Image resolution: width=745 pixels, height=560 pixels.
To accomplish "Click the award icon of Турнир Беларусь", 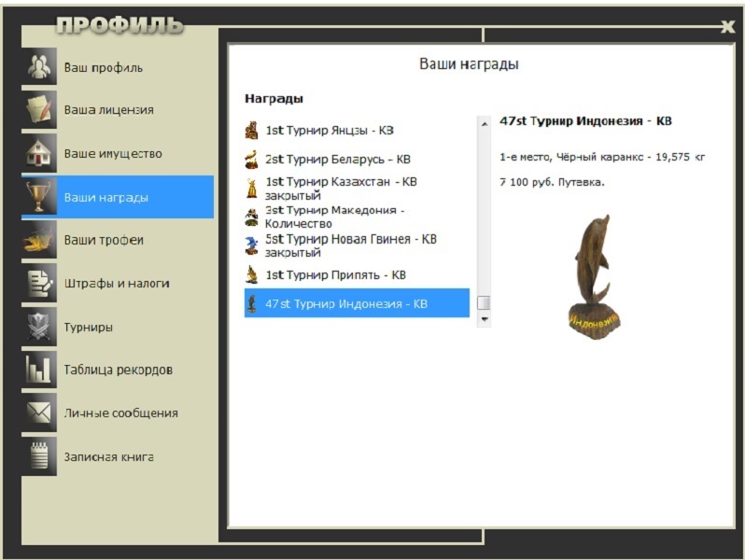I will click(251, 159).
